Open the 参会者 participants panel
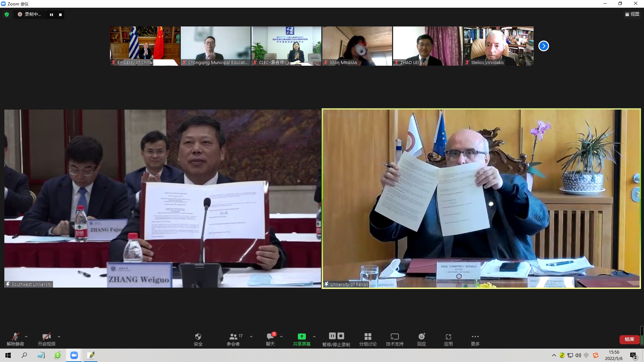This screenshot has height=362, width=644. pyautogui.click(x=233, y=339)
